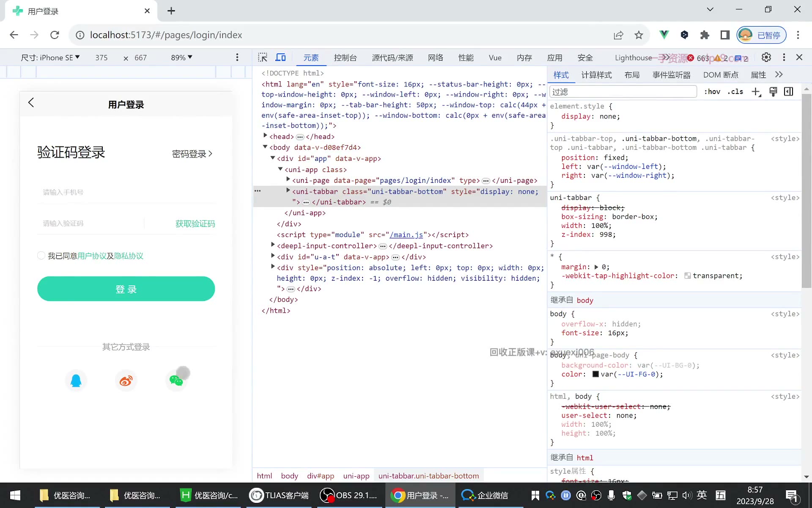Click the share page icon in address bar
Image resolution: width=812 pixels, height=508 pixels.
click(x=618, y=35)
